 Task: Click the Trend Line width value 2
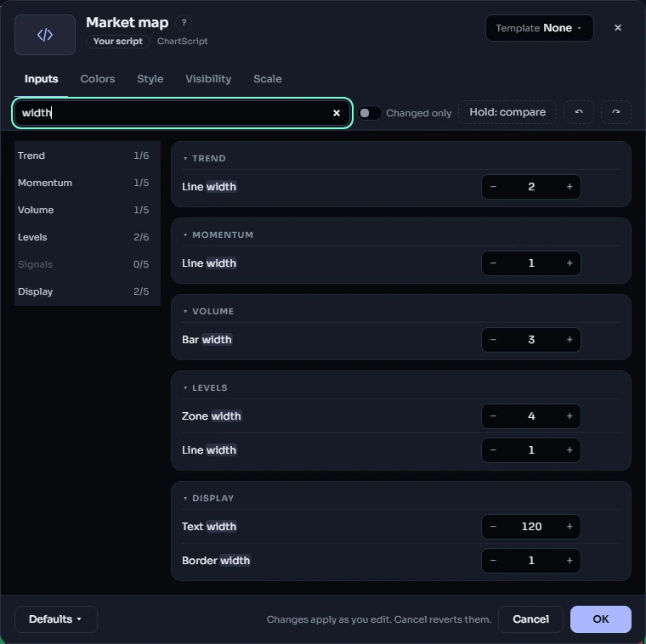pos(531,187)
